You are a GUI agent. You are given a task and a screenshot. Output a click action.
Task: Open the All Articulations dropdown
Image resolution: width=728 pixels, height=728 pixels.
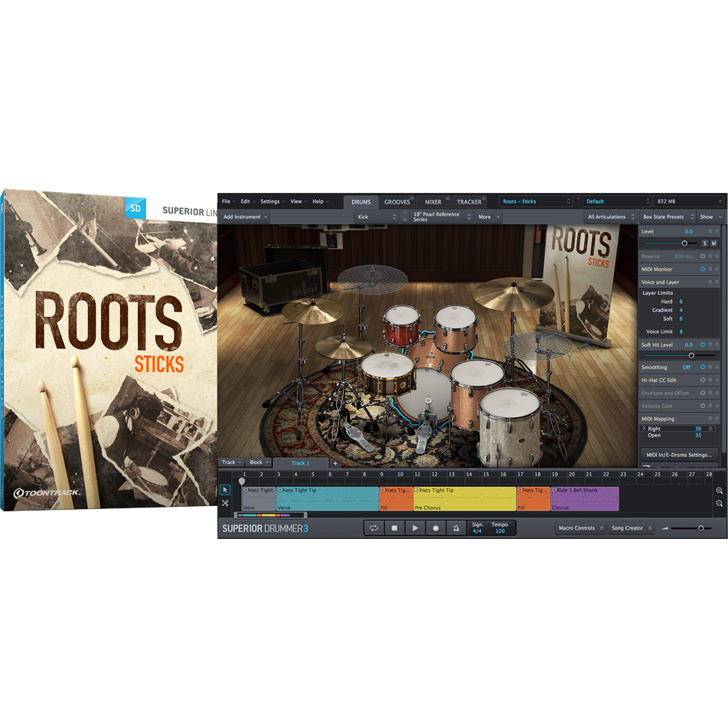610,217
